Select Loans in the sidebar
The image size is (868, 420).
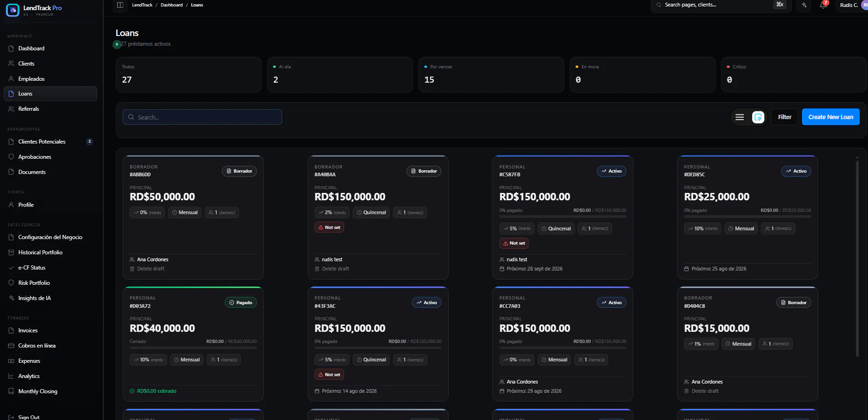(50, 94)
